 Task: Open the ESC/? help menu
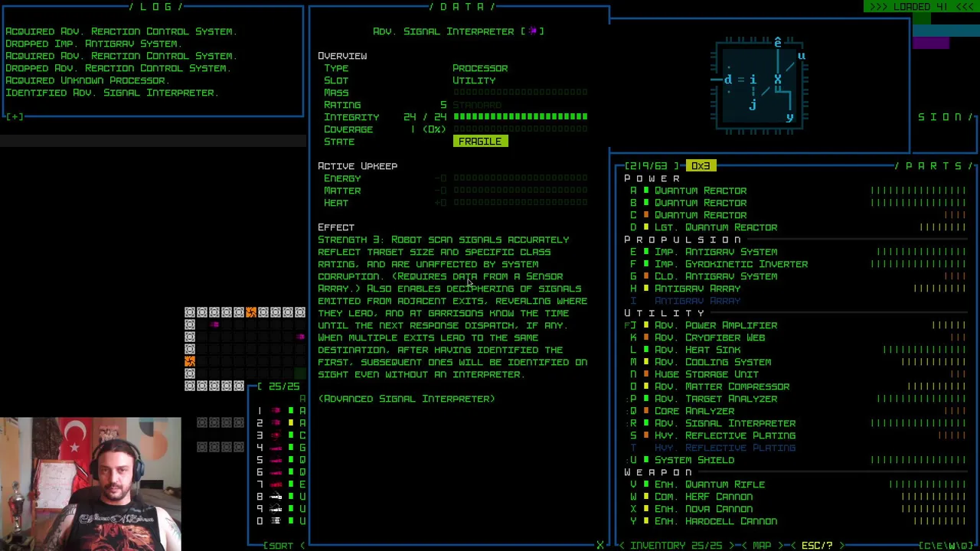coord(817,546)
